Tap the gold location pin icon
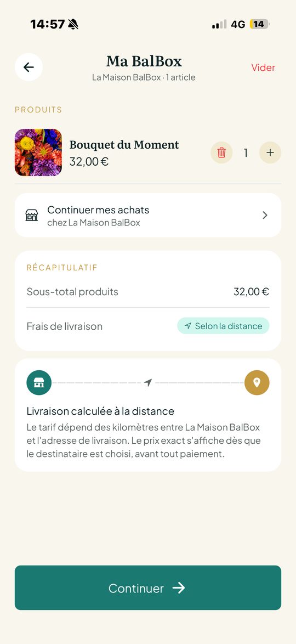The width and height of the screenshot is (296, 644). [257, 383]
